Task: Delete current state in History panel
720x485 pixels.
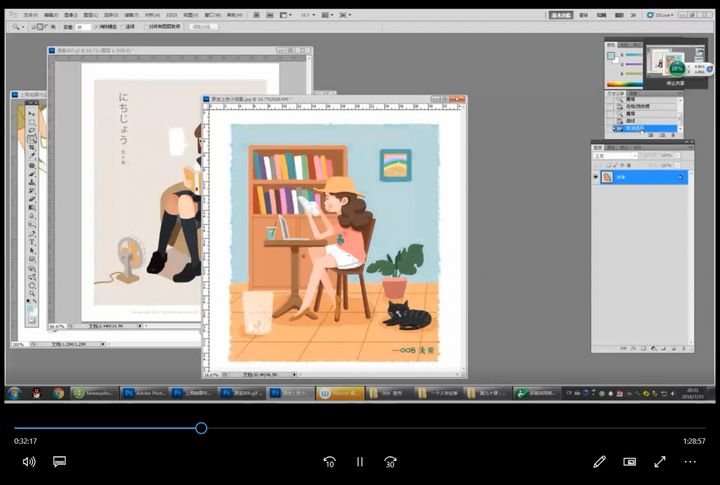Action: click(x=673, y=135)
